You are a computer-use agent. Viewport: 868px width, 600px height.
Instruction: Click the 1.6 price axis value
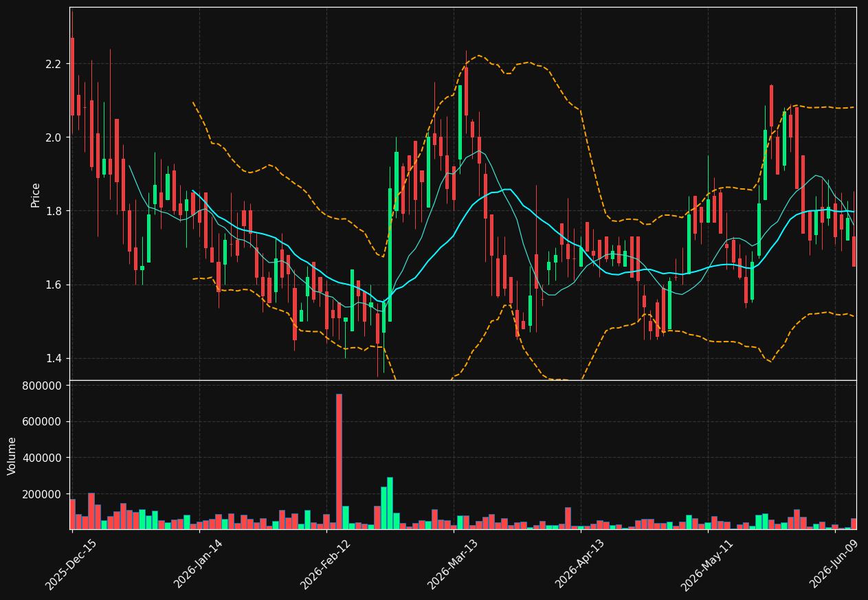[x=53, y=285]
